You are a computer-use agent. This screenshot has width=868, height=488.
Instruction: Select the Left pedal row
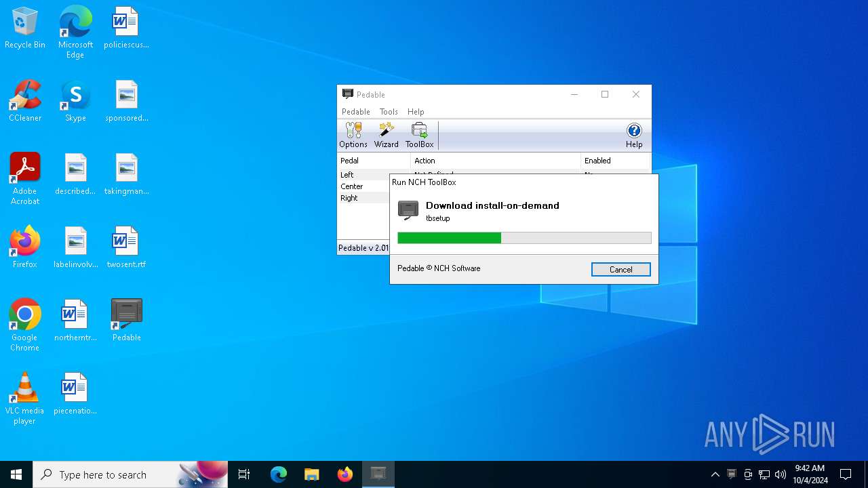tap(364, 175)
